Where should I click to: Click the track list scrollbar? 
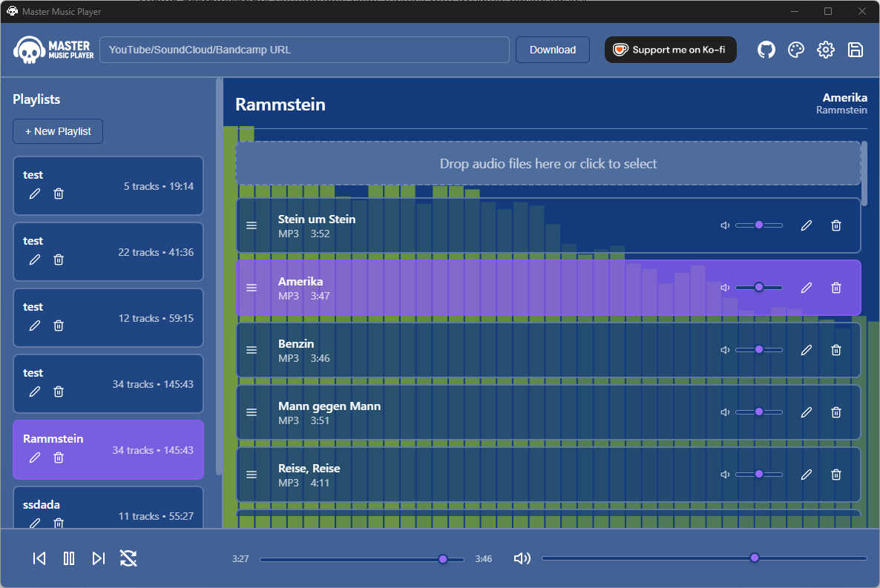865,174
